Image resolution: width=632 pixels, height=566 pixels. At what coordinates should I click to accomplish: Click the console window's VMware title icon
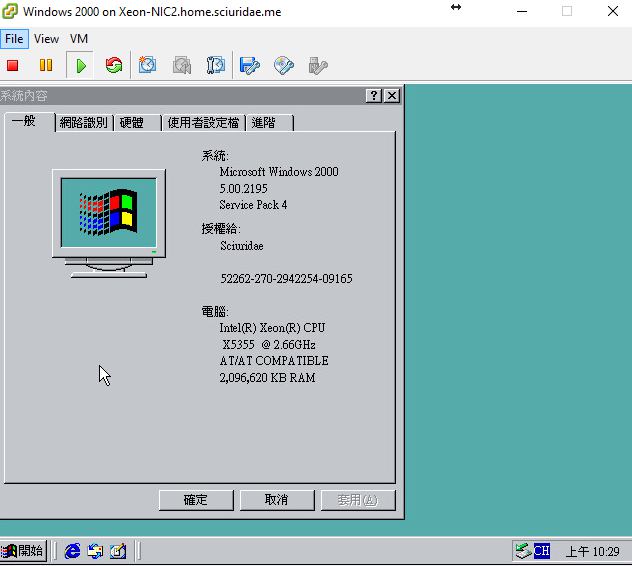point(10,11)
